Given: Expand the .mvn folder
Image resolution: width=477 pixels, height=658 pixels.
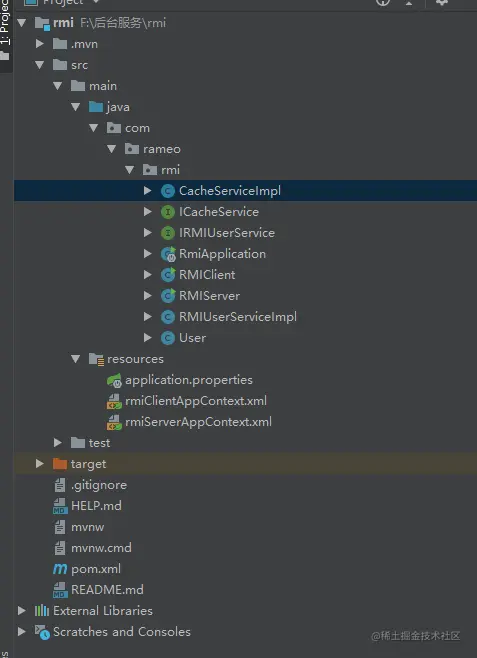Looking at the screenshot, I should pyautogui.click(x=40, y=44).
